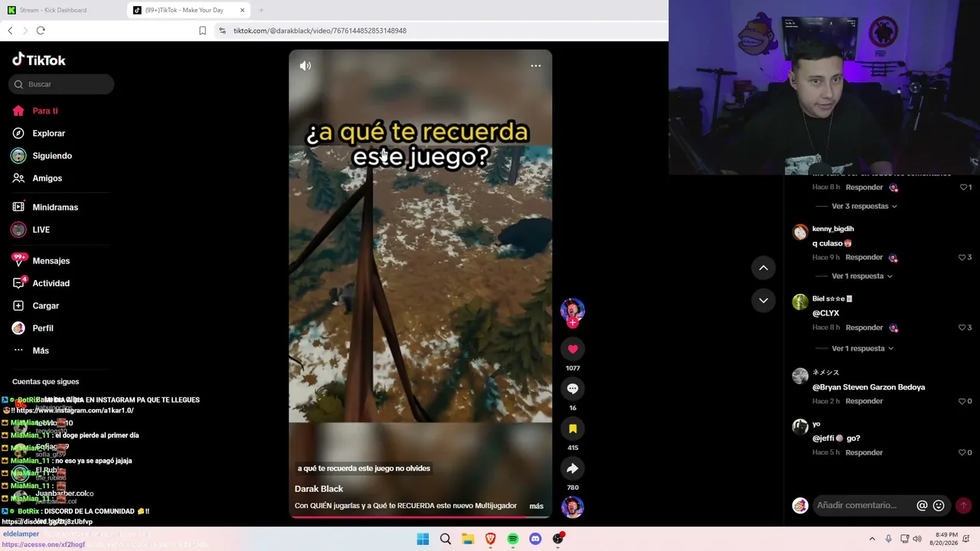The image size is (980, 551).
Task: Follow the creator via avatar plus badge
Action: 573,322
